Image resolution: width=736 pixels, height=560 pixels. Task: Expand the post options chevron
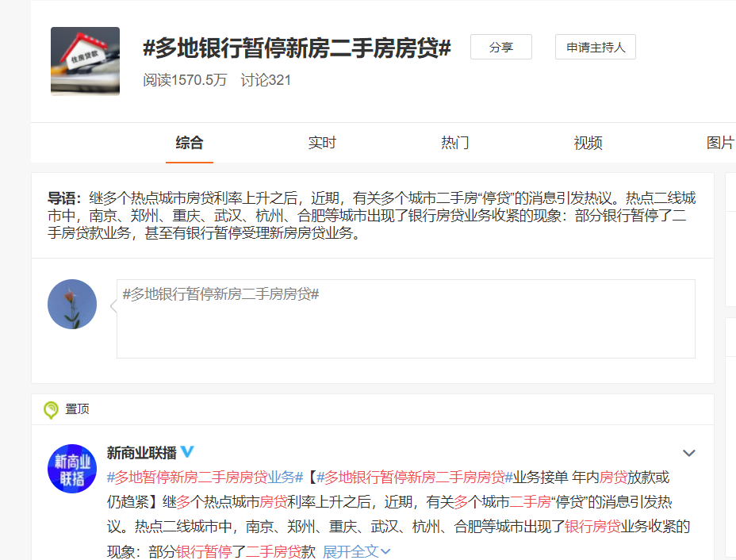point(688,453)
